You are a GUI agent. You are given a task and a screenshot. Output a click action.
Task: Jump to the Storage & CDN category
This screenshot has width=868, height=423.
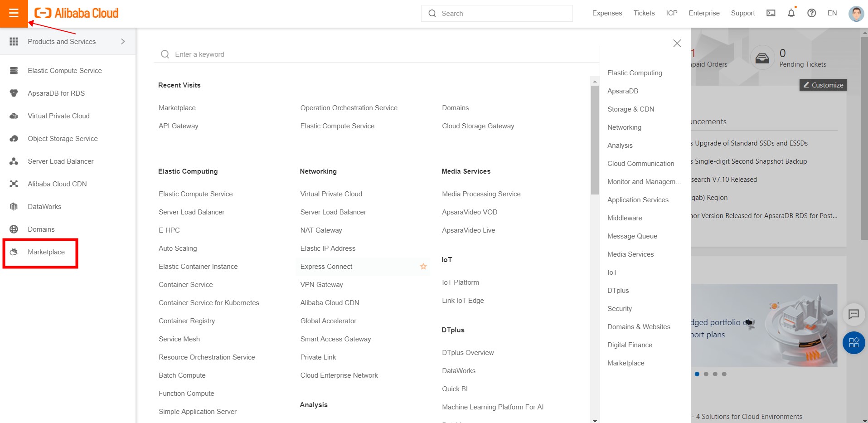pyautogui.click(x=630, y=109)
